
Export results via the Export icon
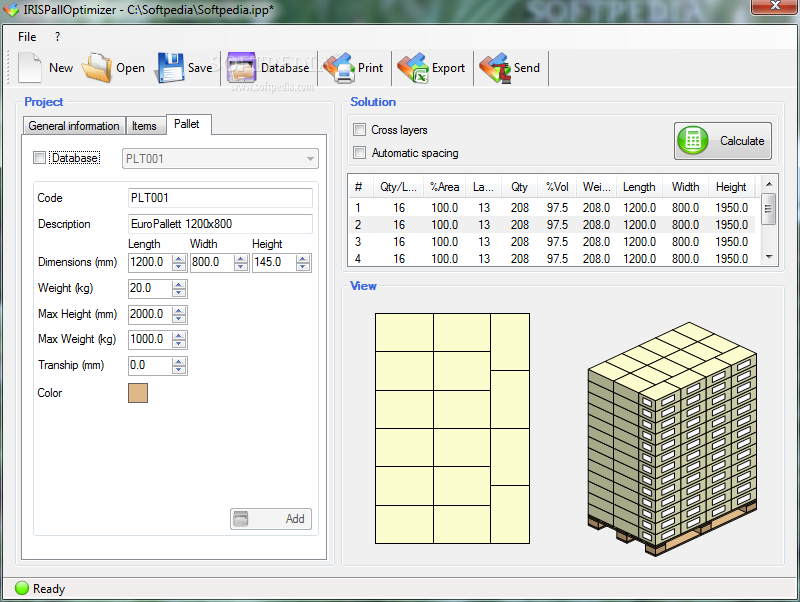[x=413, y=67]
